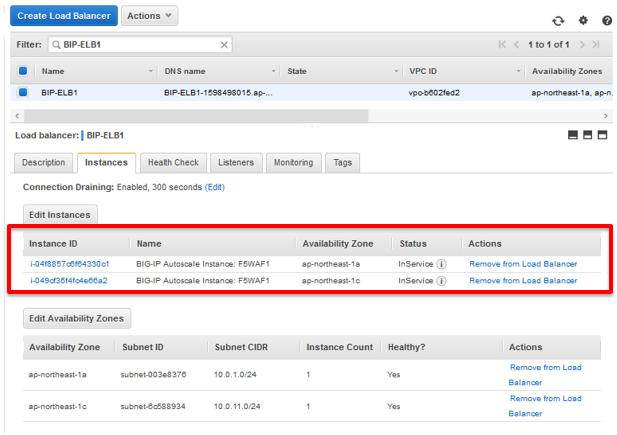
Task: Click the Create Load Balancer button
Action: point(64,16)
